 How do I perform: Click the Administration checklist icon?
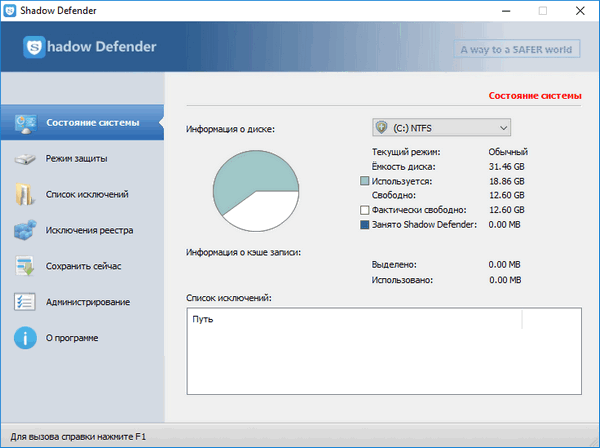click(25, 302)
